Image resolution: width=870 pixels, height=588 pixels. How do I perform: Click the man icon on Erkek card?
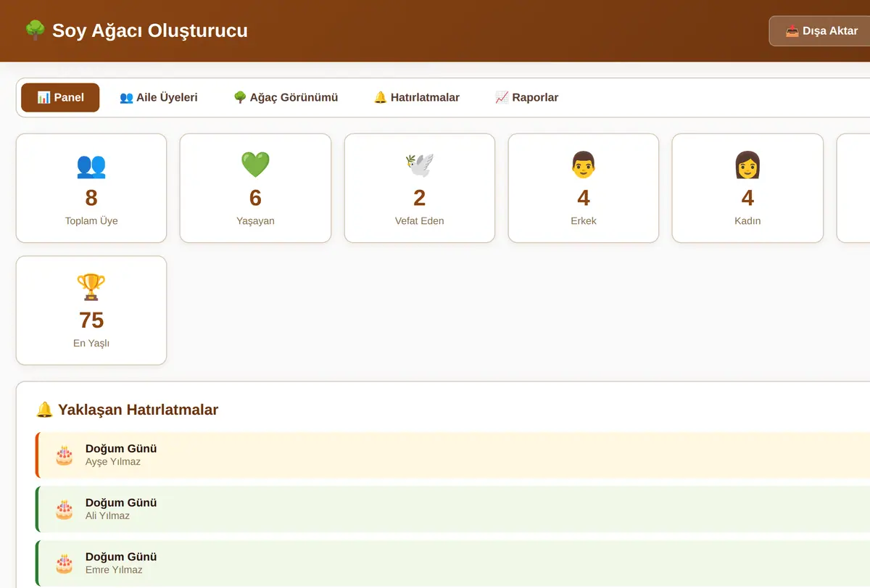tap(584, 165)
